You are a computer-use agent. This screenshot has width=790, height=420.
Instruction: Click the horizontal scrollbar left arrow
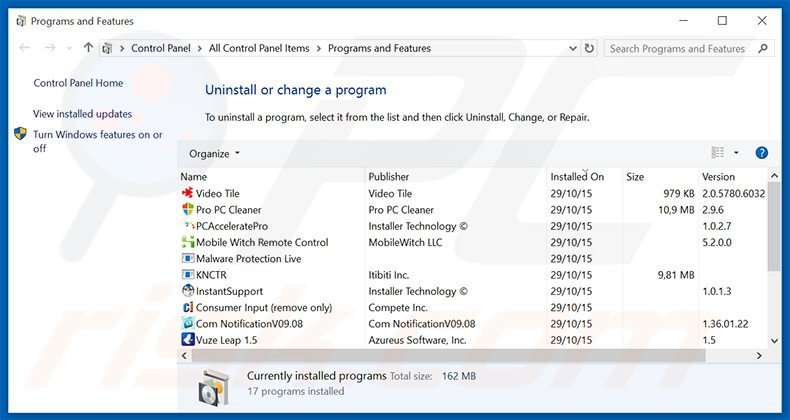(184, 355)
